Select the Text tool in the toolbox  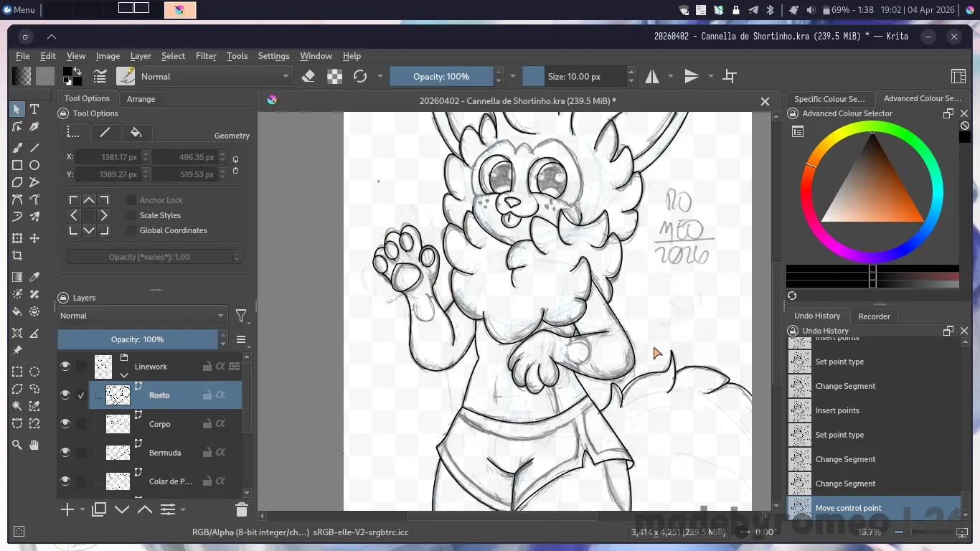[x=34, y=109]
